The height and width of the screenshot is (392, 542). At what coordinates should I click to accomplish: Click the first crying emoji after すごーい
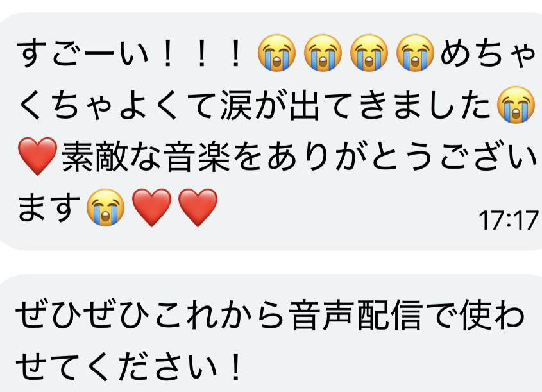click(x=276, y=53)
